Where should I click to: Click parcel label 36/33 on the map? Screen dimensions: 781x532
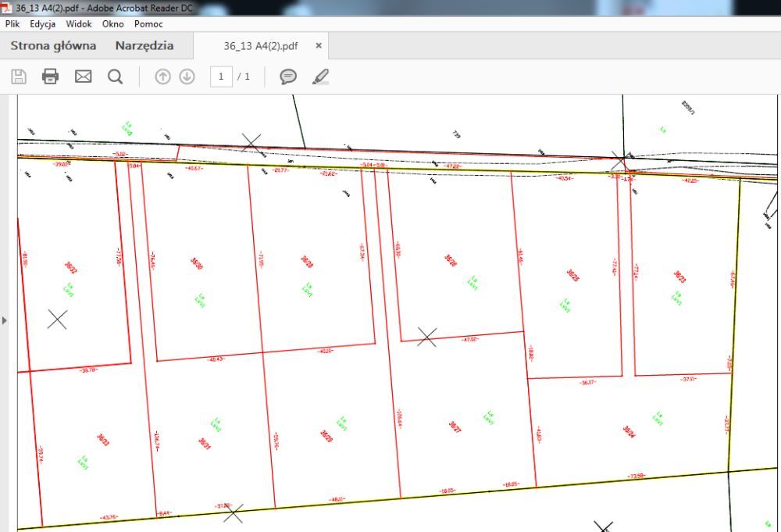[x=103, y=440]
